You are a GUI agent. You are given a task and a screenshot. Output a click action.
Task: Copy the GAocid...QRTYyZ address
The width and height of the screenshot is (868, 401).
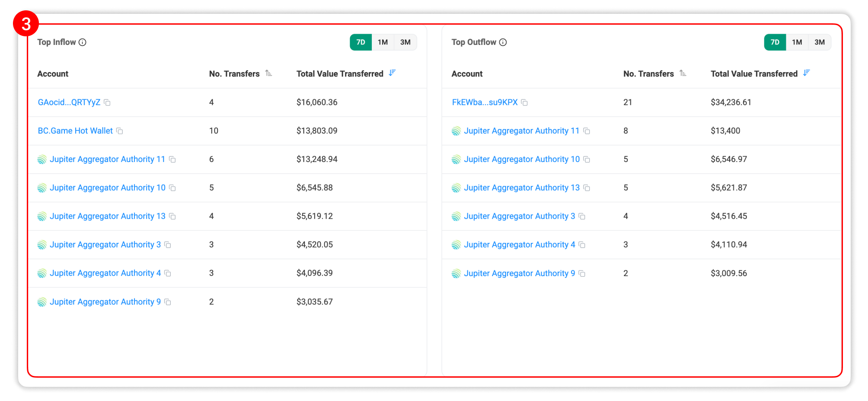tap(107, 103)
